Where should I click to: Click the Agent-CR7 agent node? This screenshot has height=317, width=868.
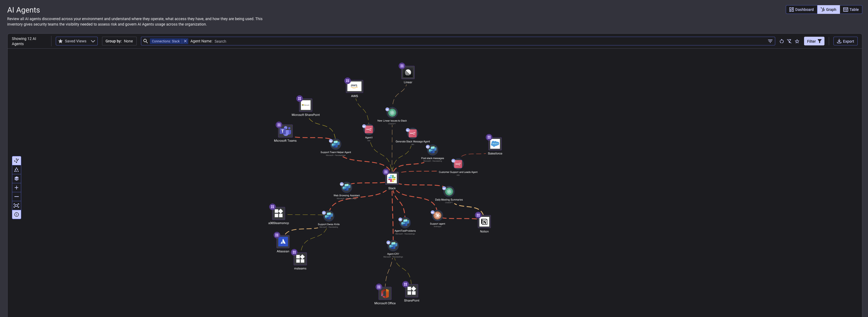pyautogui.click(x=393, y=246)
